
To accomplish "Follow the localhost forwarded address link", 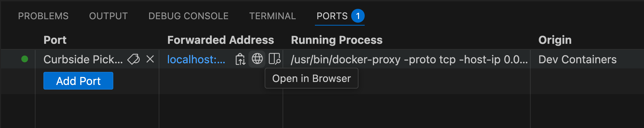I will tap(196, 60).
